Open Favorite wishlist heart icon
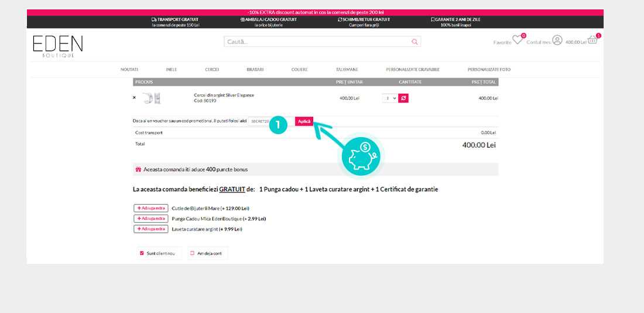Image resolution: width=644 pixels, height=313 pixels. pos(517,40)
